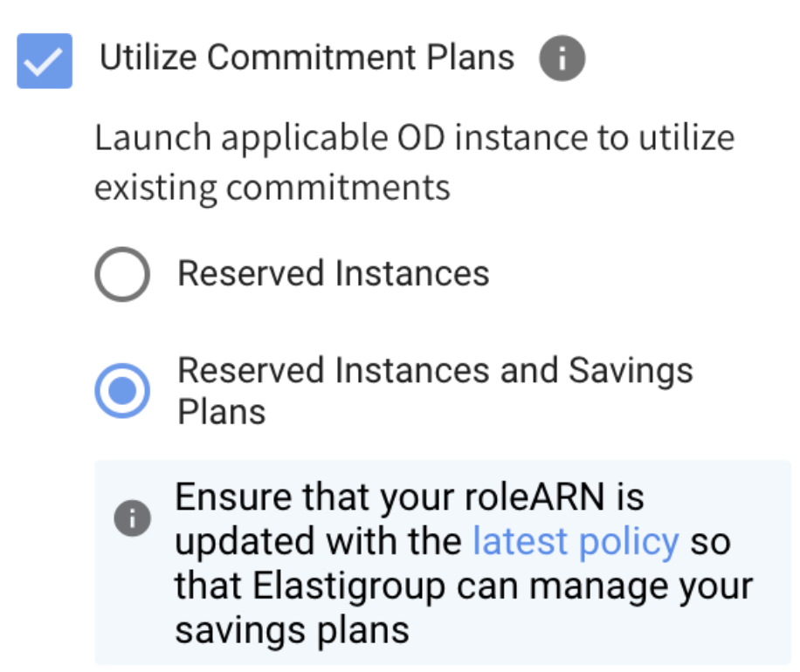Click the existing commitments text line

(272, 187)
